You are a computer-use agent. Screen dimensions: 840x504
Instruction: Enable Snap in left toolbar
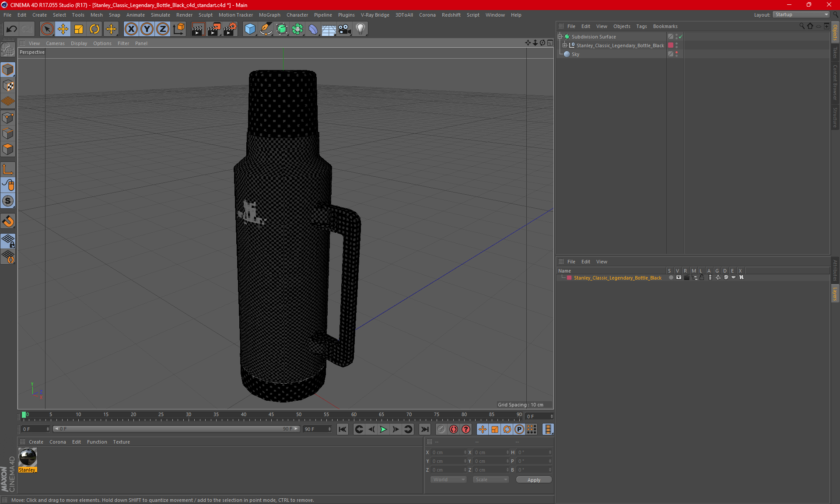click(x=8, y=221)
